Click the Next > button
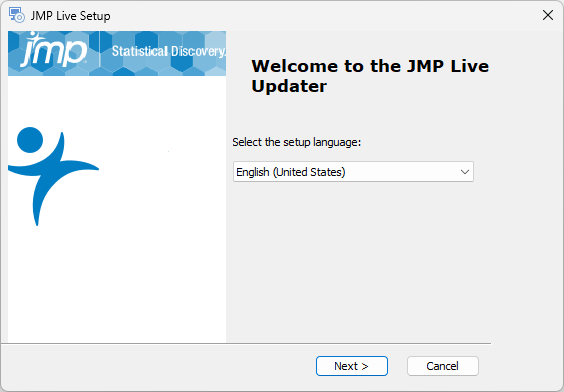Screen dimensions: 564x392 tap(351, 366)
